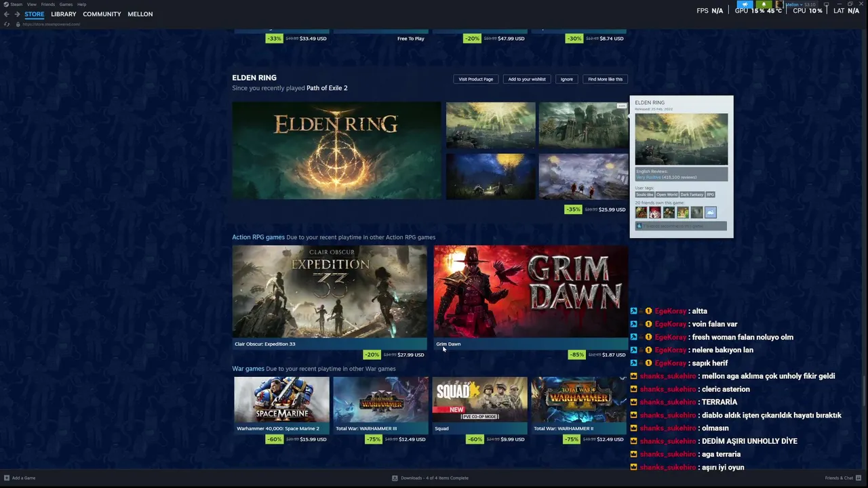Reload the store page
Image resolution: width=868 pixels, height=488 pixels.
pos(7,24)
